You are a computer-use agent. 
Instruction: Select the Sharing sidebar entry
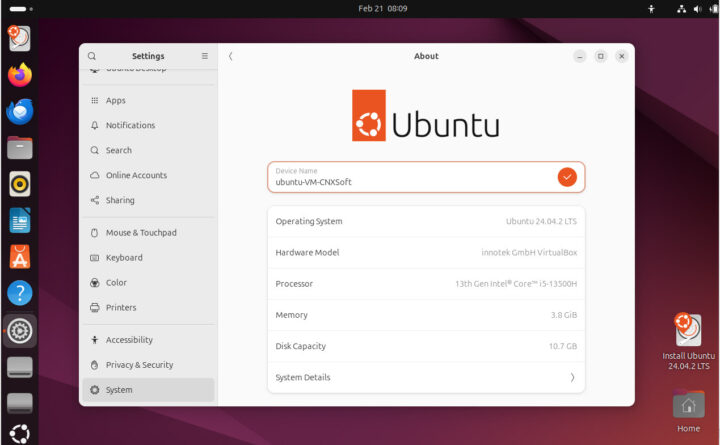[x=120, y=200]
